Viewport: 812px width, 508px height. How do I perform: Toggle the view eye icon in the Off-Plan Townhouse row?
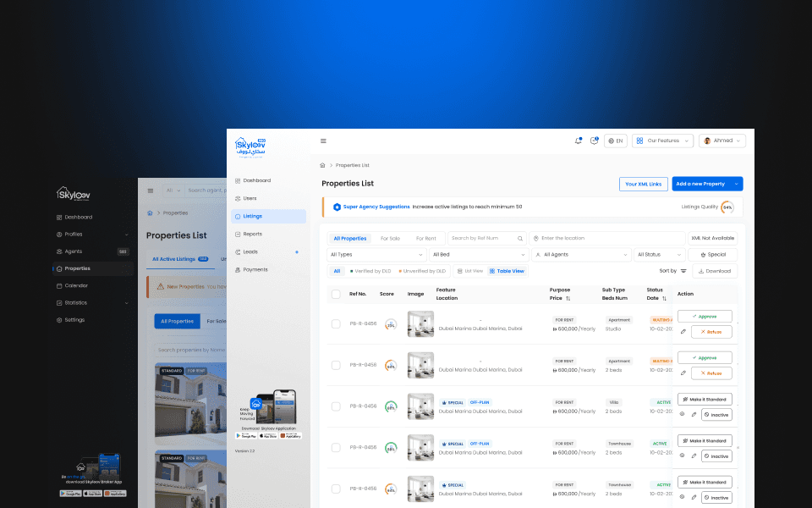[x=682, y=456]
